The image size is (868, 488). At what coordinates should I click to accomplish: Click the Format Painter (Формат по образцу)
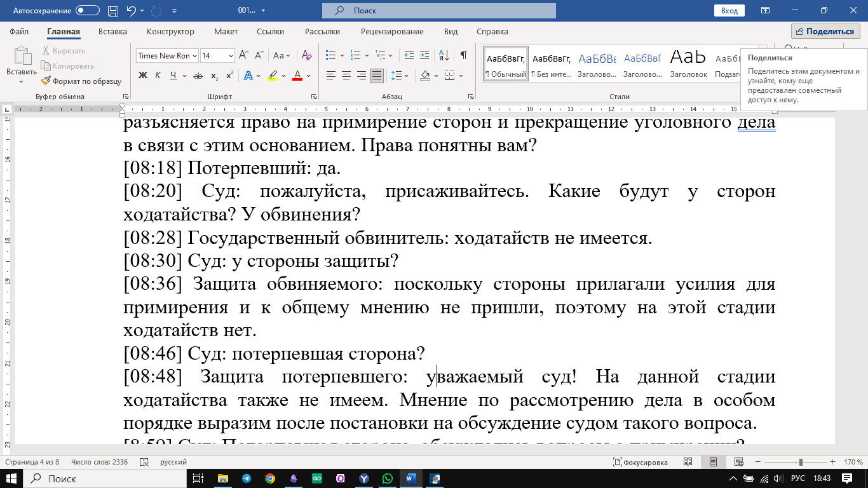click(x=81, y=81)
